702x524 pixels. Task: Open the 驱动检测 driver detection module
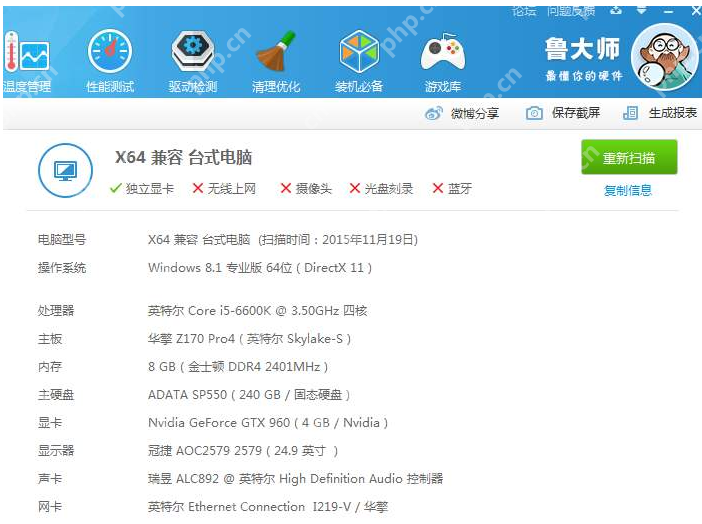193,62
